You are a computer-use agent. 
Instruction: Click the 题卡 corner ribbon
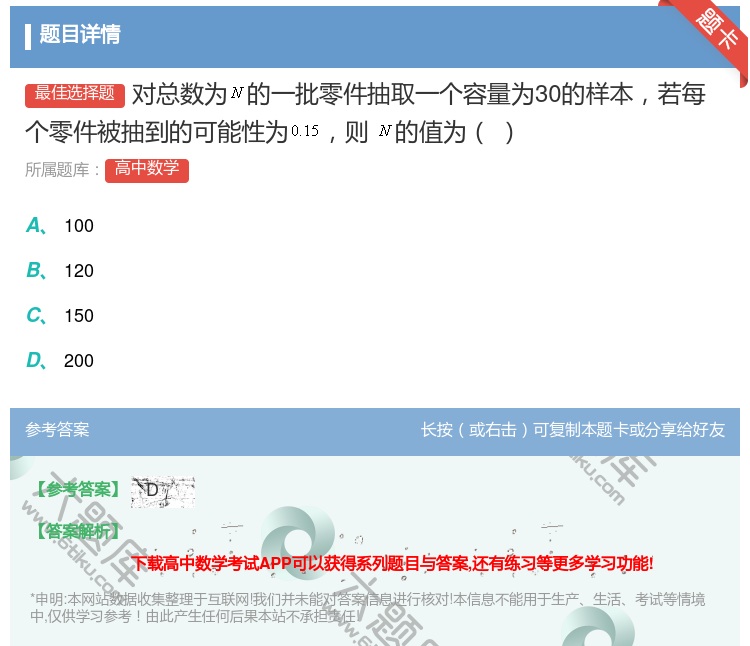click(716, 29)
